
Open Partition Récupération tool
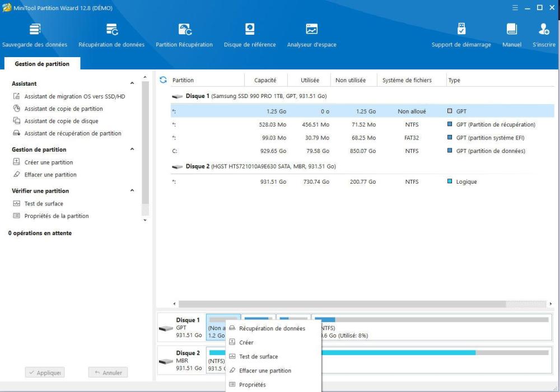coord(184,35)
